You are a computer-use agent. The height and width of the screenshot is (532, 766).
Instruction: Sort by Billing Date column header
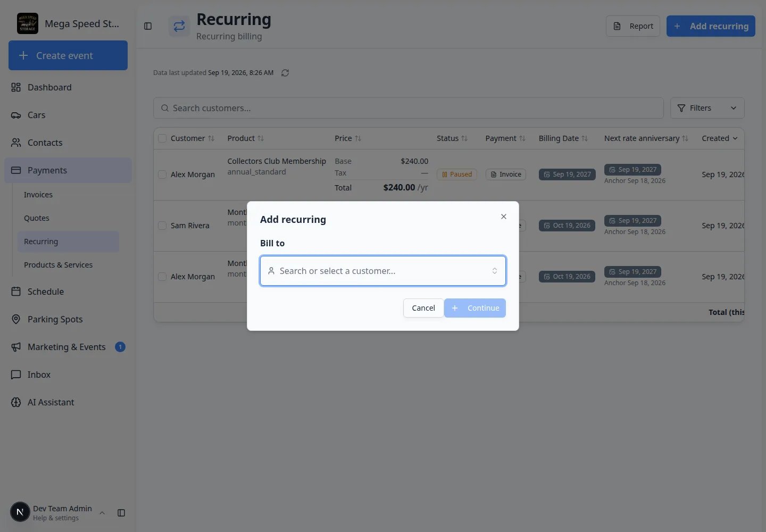pyautogui.click(x=563, y=138)
